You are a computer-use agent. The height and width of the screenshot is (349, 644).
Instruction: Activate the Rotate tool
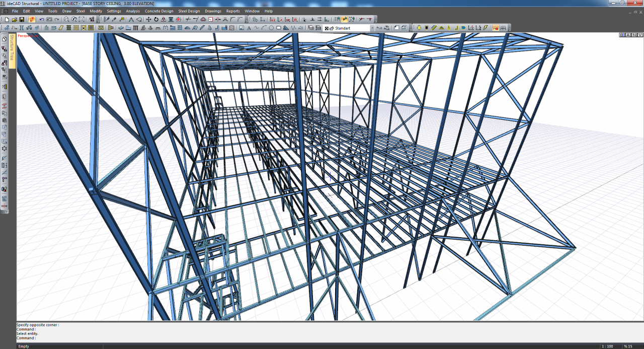(x=156, y=19)
